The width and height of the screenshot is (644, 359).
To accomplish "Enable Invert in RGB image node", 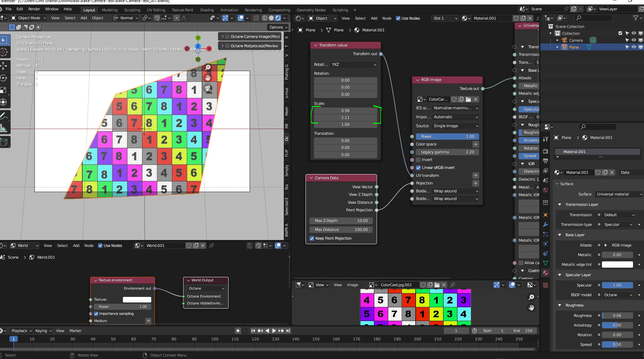I will coord(418,160).
